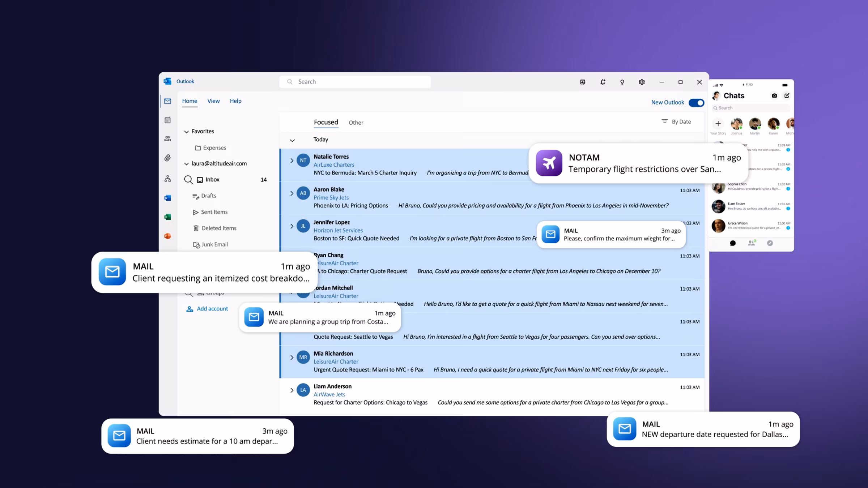
Task: Open the Junk Email folder
Action: point(210,245)
